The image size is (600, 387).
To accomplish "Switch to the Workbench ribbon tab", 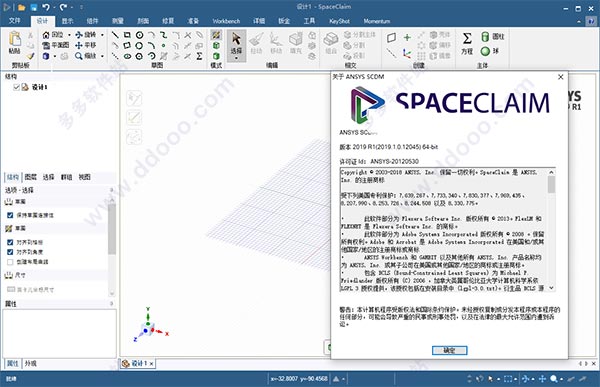I will (x=226, y=21).
